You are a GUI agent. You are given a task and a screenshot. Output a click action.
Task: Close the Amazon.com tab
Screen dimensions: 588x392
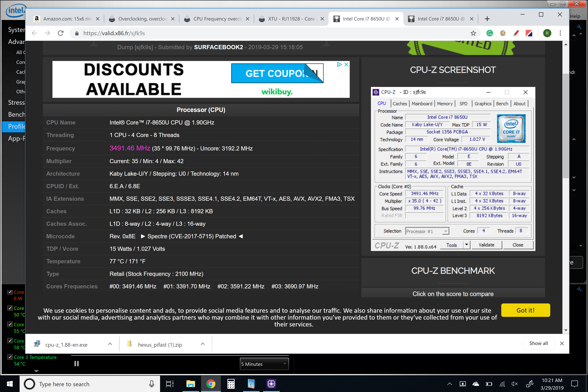coord(98,19)
